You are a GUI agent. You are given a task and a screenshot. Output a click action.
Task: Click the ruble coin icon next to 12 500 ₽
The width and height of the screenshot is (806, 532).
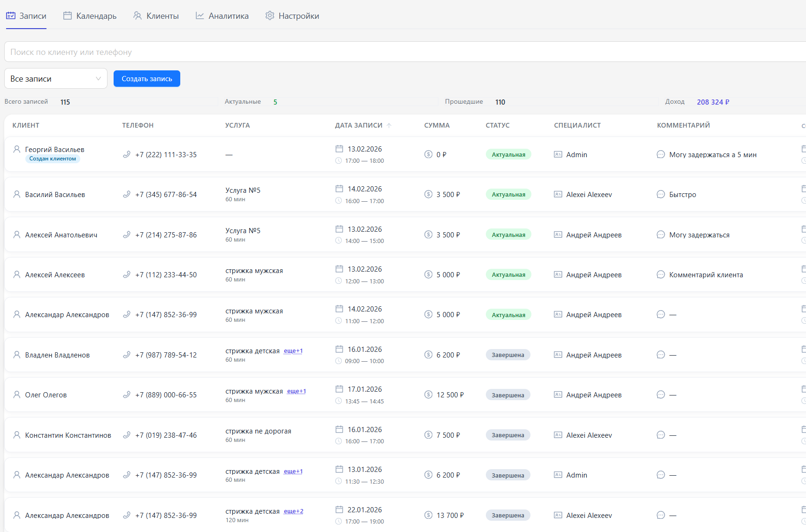[428, 395]
